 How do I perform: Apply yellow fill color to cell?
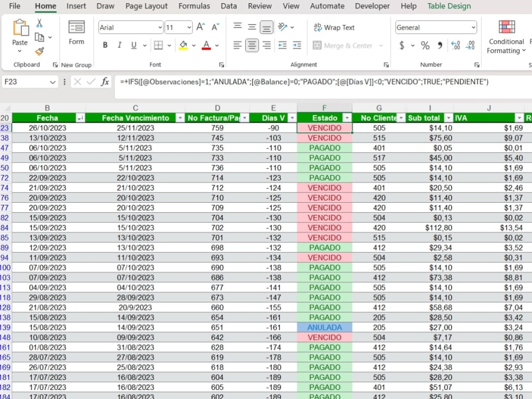pyautogui.click(x=183, y=45)
